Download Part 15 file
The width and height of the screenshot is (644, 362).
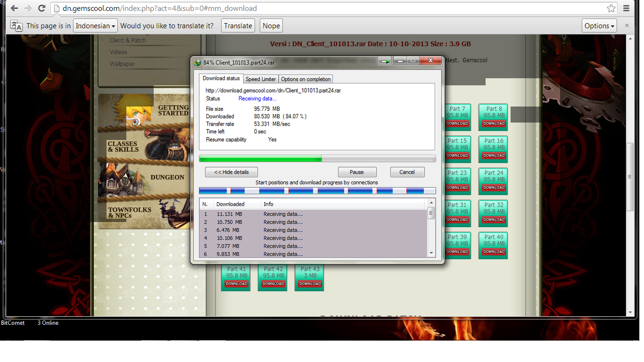click(457, 156)
